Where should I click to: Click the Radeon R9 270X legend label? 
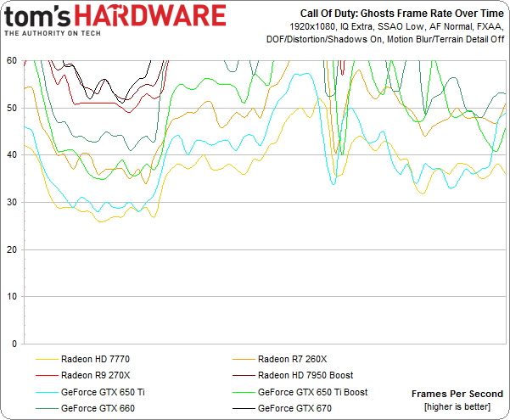95,375
